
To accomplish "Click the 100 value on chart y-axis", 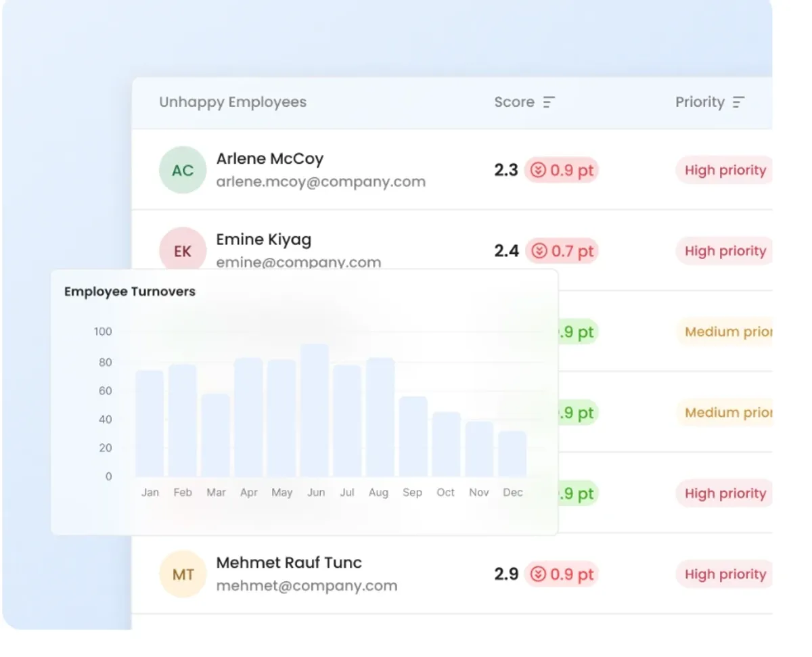I will (x=103, y=332).
